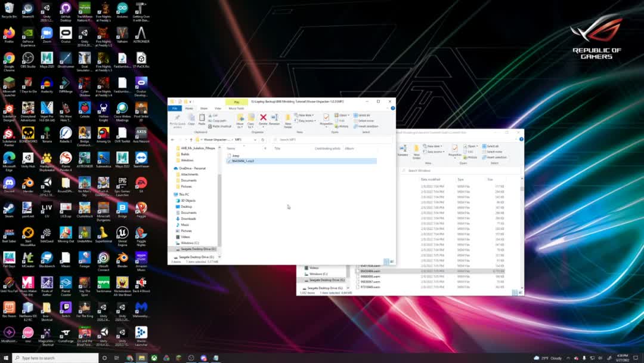The width and height of the screenshot is (644, 363).
Task: Switch to the View ribbon tab
Action: pos(218,108)
